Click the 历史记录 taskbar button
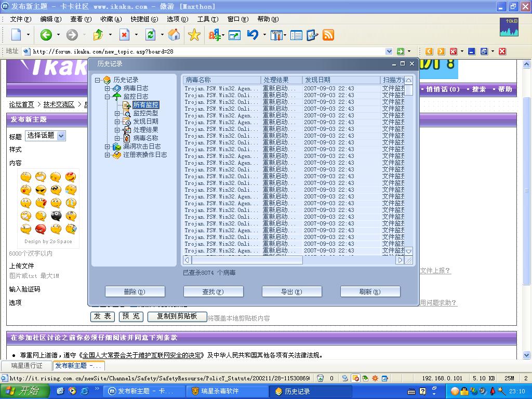Viewport: 532px width, 399px height. pyautogui.click(x=311, y=391)
